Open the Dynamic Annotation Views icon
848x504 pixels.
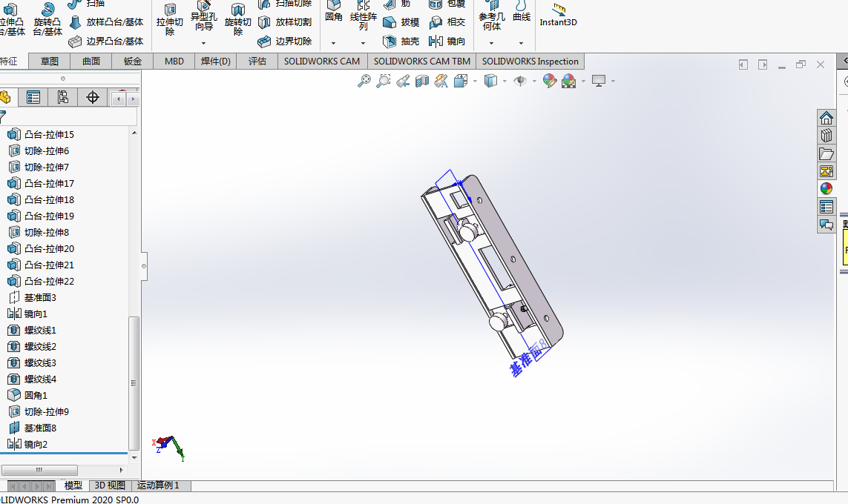441,81
